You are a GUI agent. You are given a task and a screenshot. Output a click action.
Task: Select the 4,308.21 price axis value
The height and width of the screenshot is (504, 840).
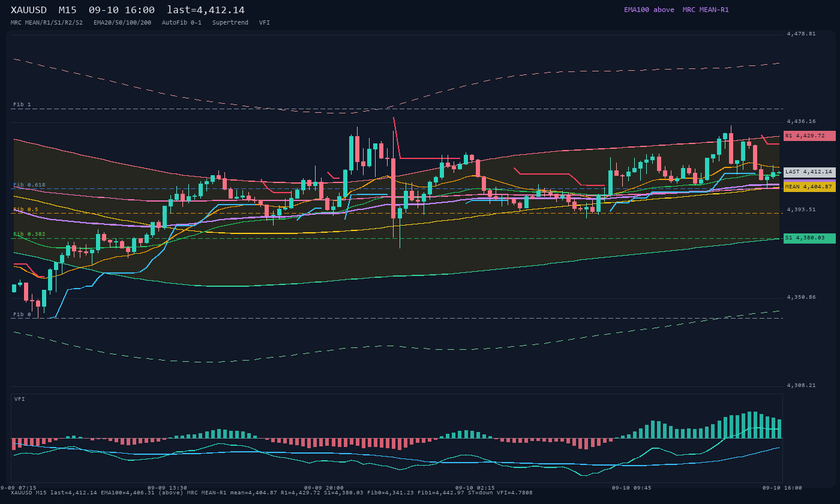(802, 385)
